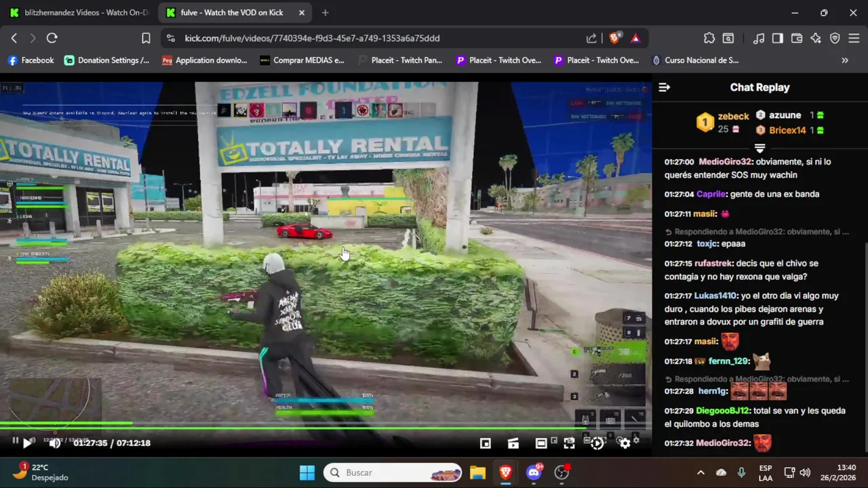Image resolution: width=868 pixels, height=488 pixels.
Task: Open Facebook bookmark
Action: [31, 60]
